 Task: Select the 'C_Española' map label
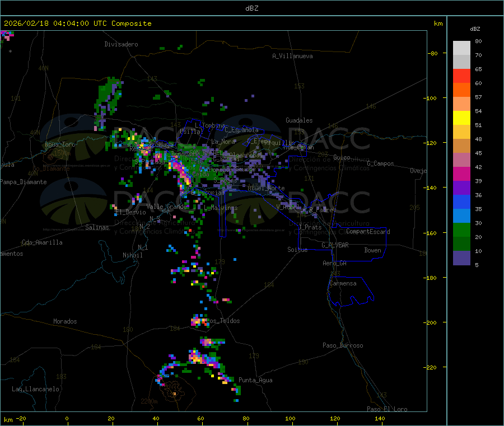(x=241, y=130)
